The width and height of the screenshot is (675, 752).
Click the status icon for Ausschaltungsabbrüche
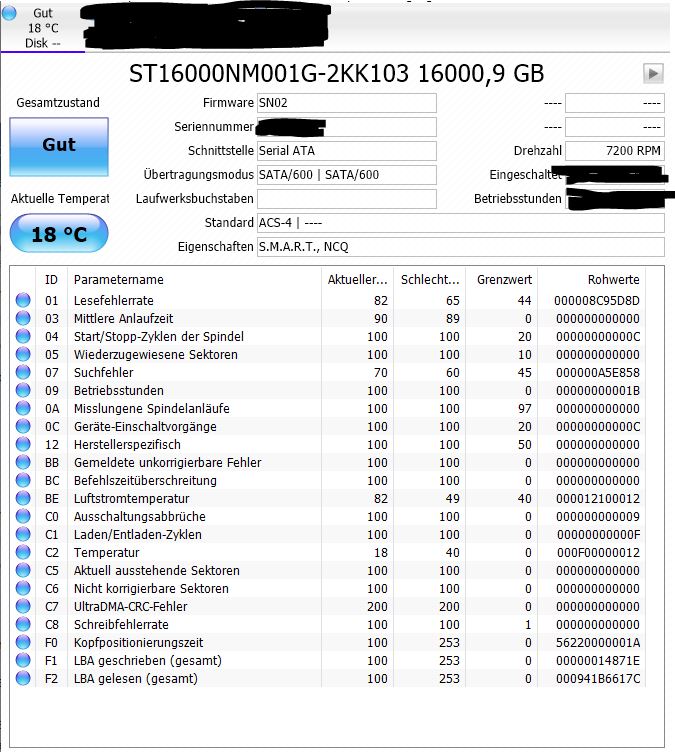[x=23, y=516]
